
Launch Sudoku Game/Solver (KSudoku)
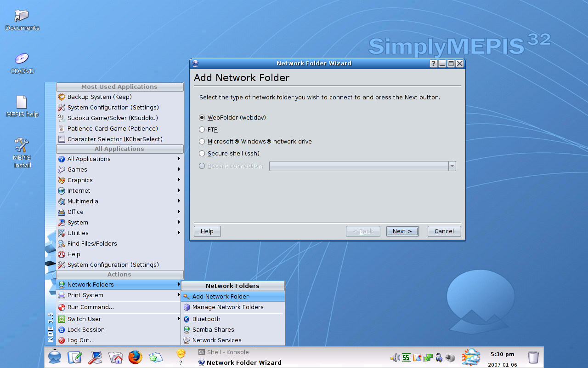click(x=119, y=118)
